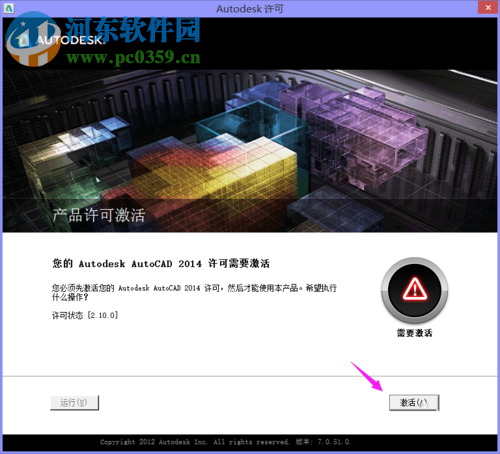This screenshot has width=500, height=454.
Task: Click the heading 您的 Autodesk AutoCAD 2014 许可需要激活
Action: (161, 264)
